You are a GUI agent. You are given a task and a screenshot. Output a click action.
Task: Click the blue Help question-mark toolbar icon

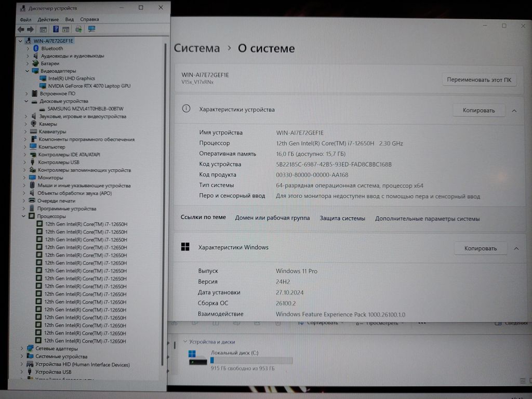point(56,29)
